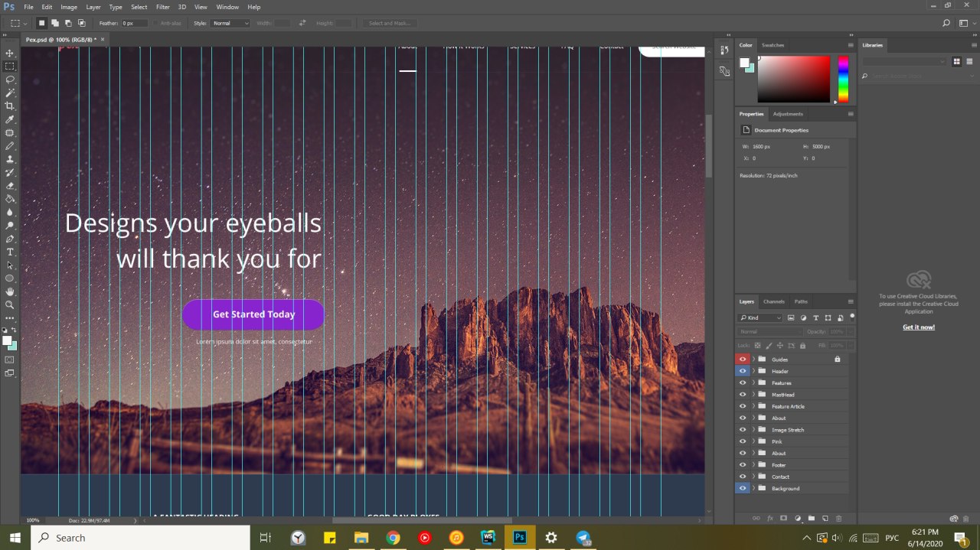Select the Ellipse shape tool
This screenshot has height=550, width=980.
[x=10, y=278]
